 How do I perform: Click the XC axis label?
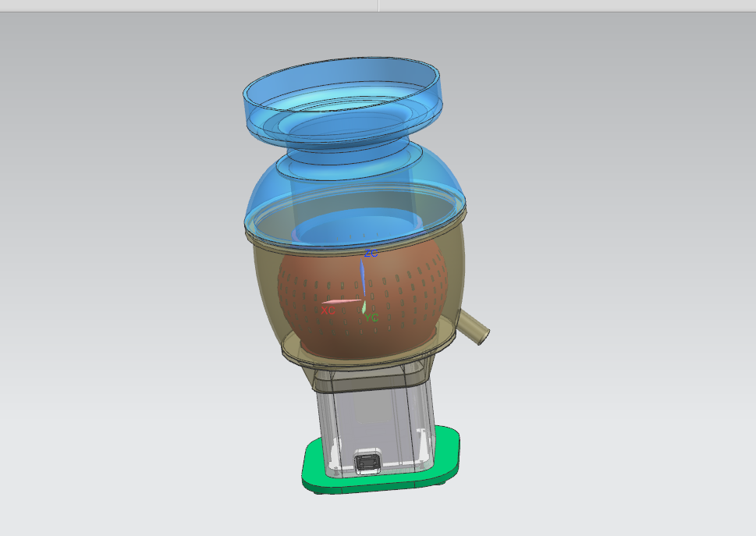[x=328, y=311]
